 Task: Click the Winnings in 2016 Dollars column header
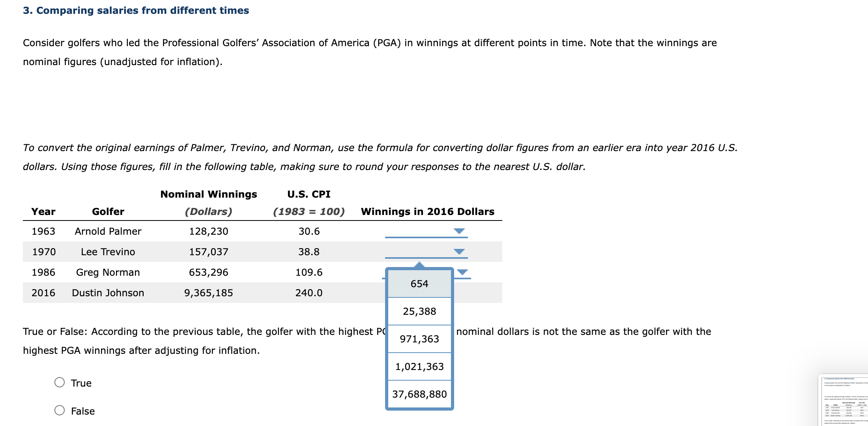[427, 211]
